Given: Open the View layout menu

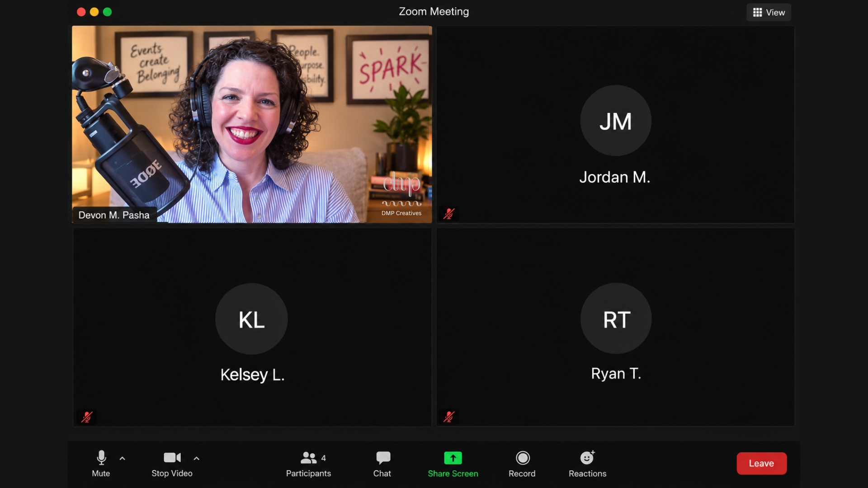Looking at the screenshot, I should pos(769,13).
